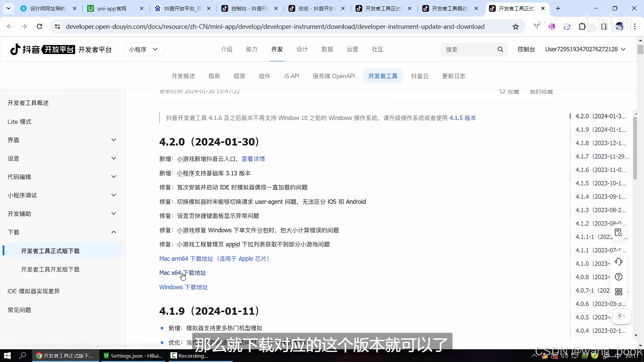
Task: Click the browser address bar URL
Action: [275, 26]
